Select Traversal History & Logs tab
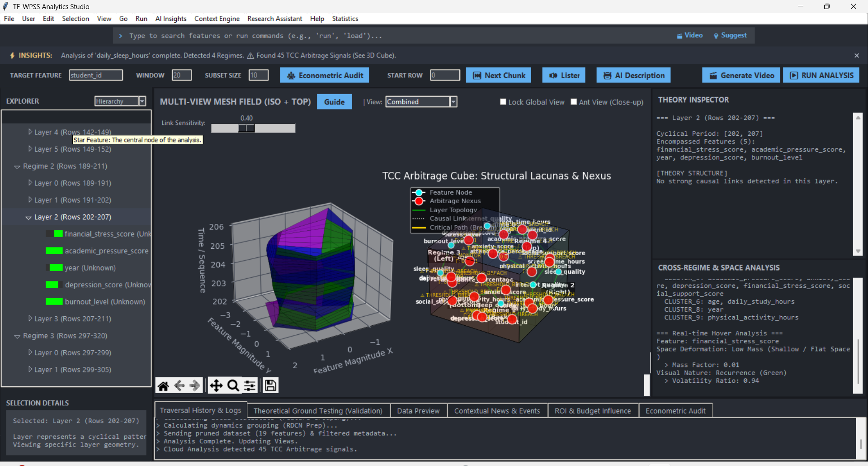Screen dimensions: 868x466 201,410
